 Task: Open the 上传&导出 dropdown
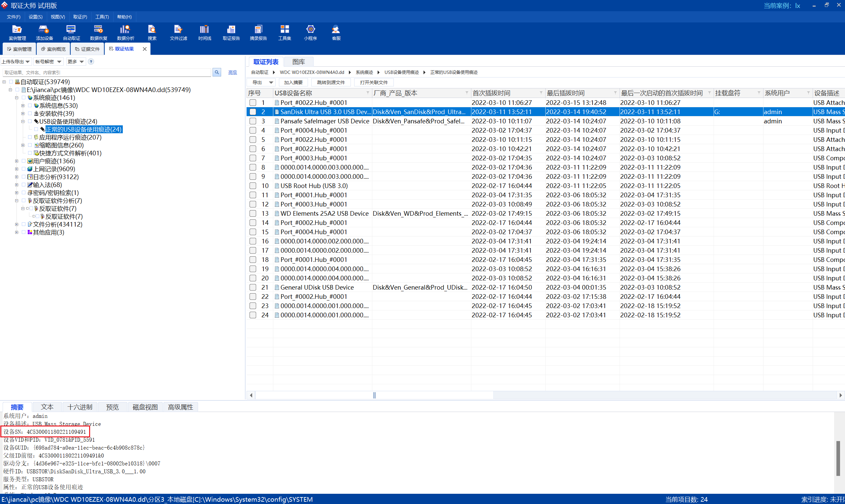[16, 62]
